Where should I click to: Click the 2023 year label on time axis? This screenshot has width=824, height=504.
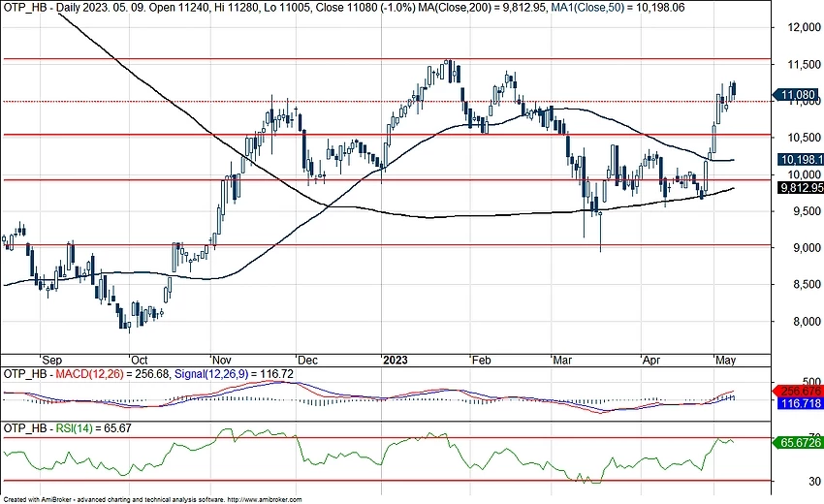point(396,360)
